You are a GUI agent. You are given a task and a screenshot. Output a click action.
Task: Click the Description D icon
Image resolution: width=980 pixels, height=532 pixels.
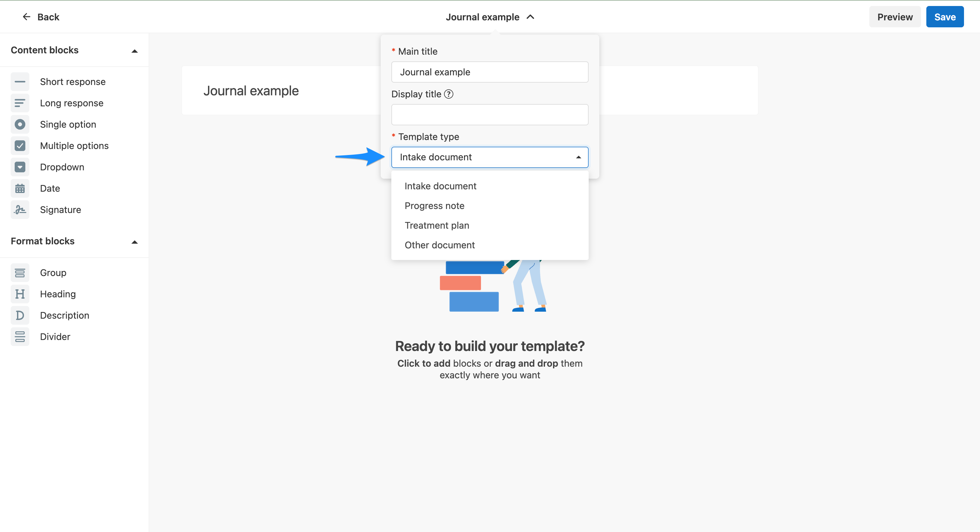click(x=20, y=315)
